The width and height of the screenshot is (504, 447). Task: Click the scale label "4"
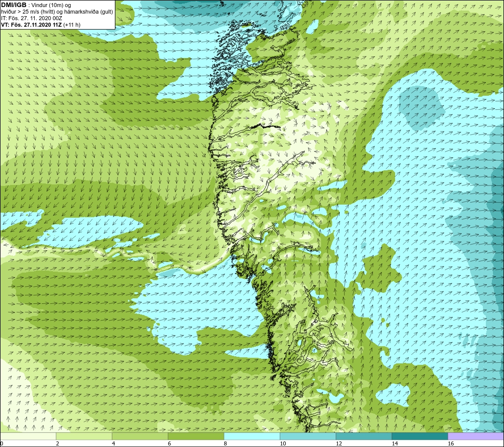[113, 444]
